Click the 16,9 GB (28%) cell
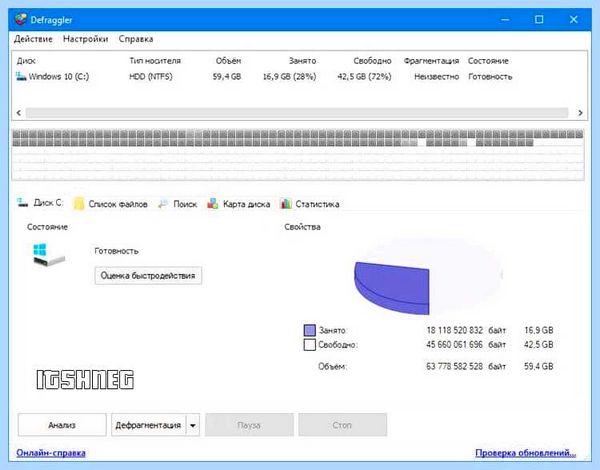Image resolution: width=600 pixels, height=470 pixels. 290,77
